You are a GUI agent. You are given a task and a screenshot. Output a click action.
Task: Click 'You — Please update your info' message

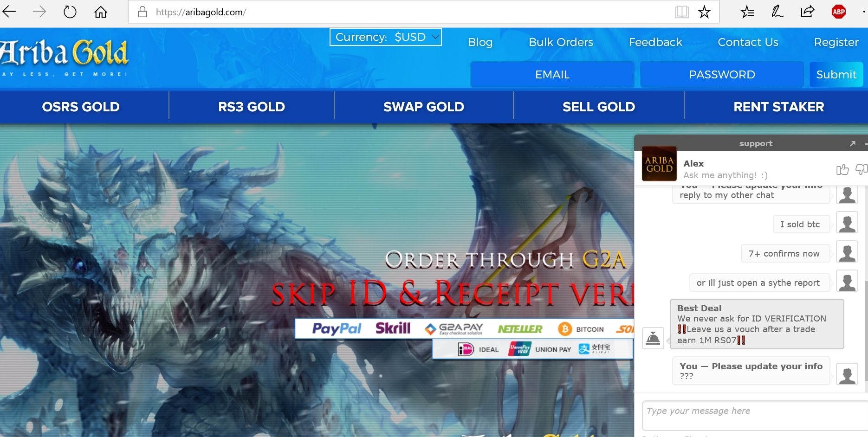point(751,371)
